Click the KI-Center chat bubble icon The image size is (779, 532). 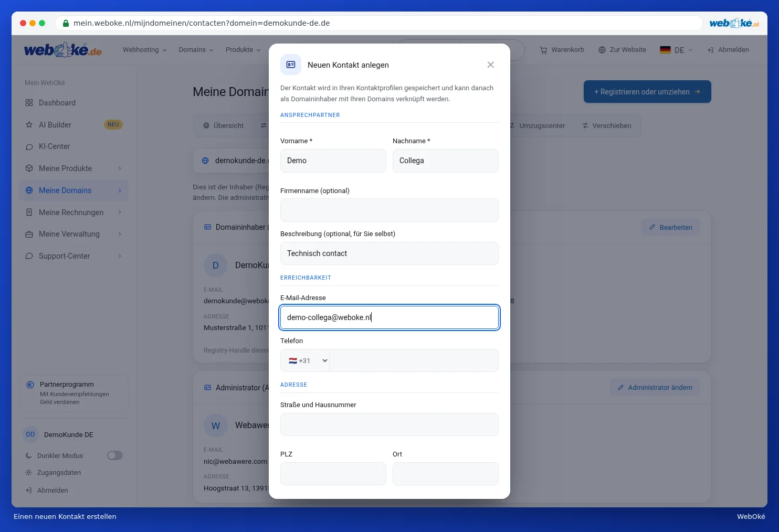pyautogui.click(x=29, y=147)
